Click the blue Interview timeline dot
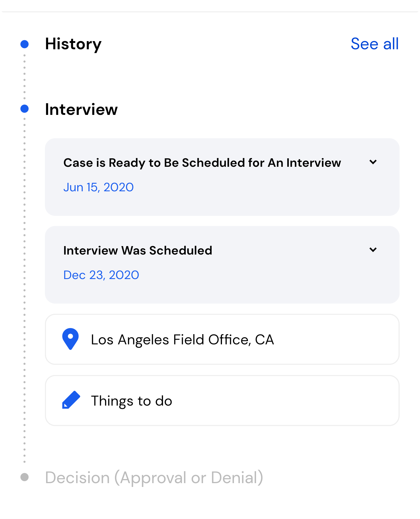This screenshot has height=519, width=420. [x=24, y=109]
